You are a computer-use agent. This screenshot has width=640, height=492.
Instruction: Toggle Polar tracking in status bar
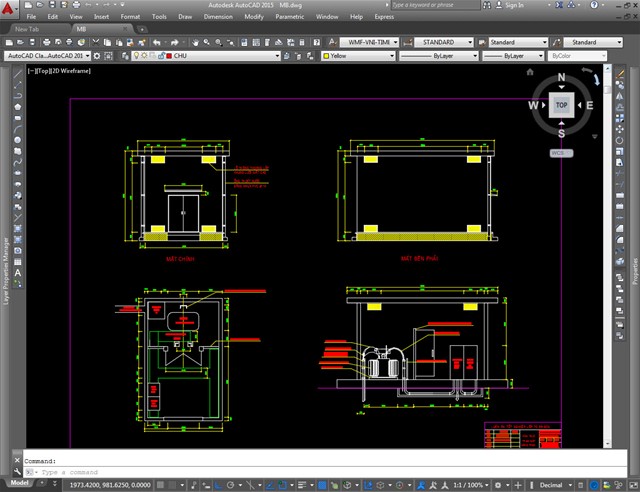click(x=231, y=485)
